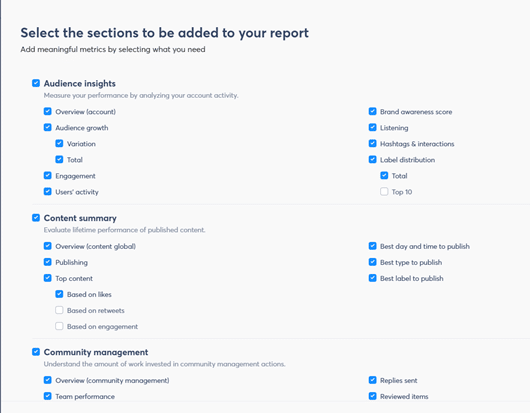The height and width of the screenshot is (413, 530).
Task: Uncheck the Community management section
Action: (36, 352)
